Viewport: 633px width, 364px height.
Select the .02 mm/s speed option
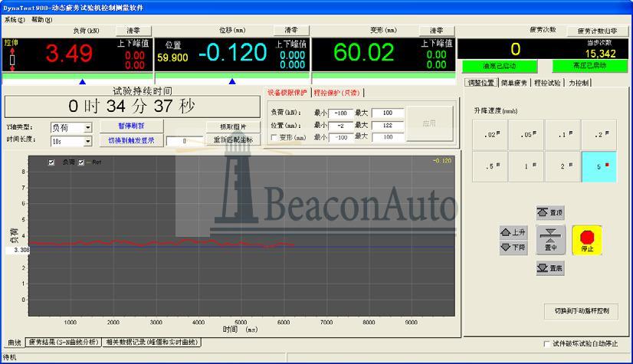(490, 135)
